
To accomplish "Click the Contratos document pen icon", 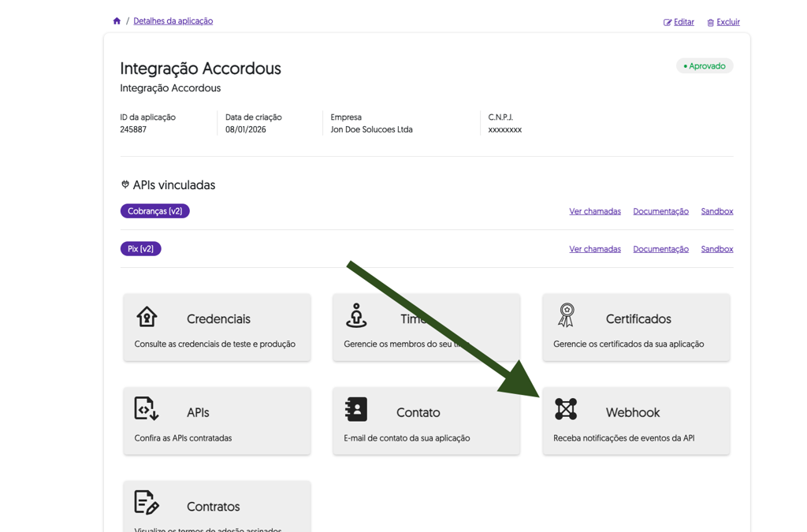I will (147, 503).
